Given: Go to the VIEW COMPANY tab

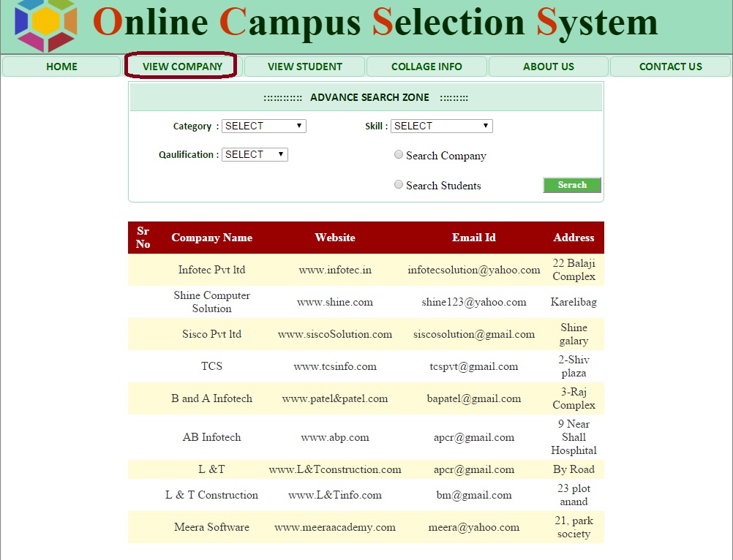Looking at the screenshot, I should 182,67.
